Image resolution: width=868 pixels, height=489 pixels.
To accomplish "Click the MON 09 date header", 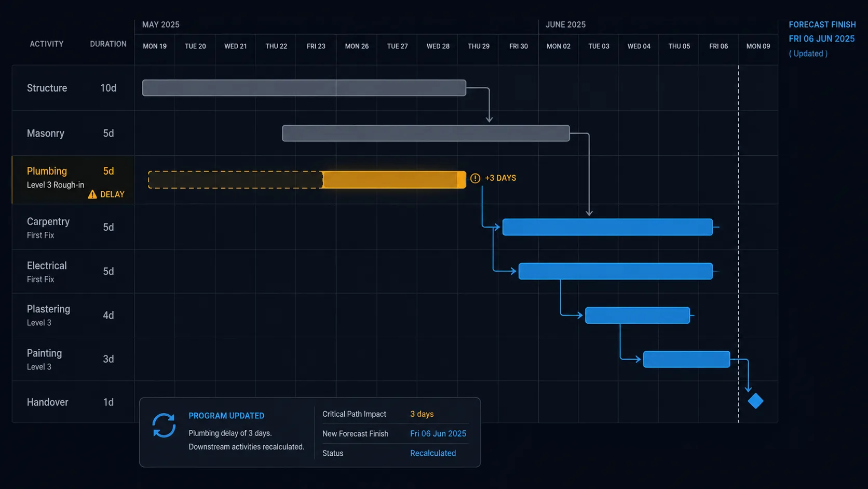I will (x=758, y=46).
